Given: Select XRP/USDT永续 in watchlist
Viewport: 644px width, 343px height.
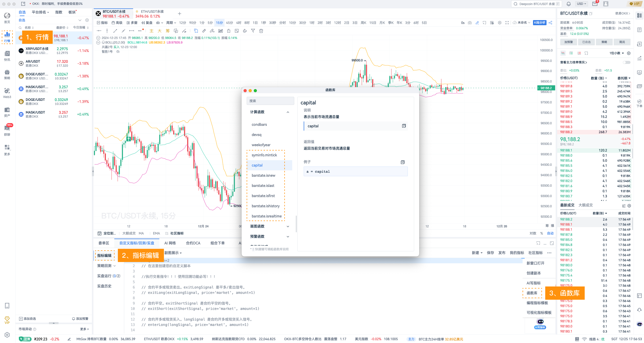Looking at the screenshot, I should click(x=53, y=51).
